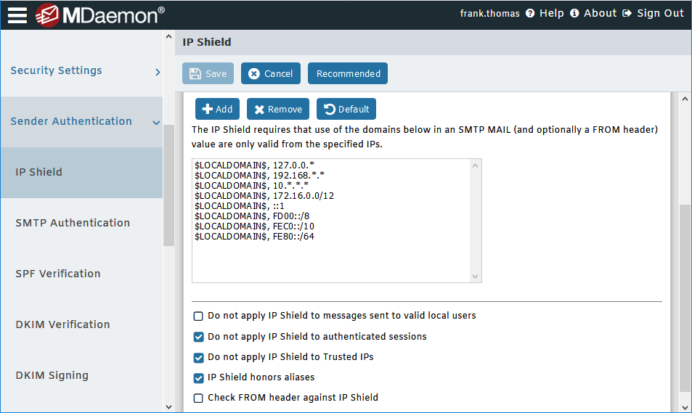Select the $LOCALDOMAIN$, 10.*.*.* entry
The width and height of the screenshot is (692, 413).
[251, 185]
